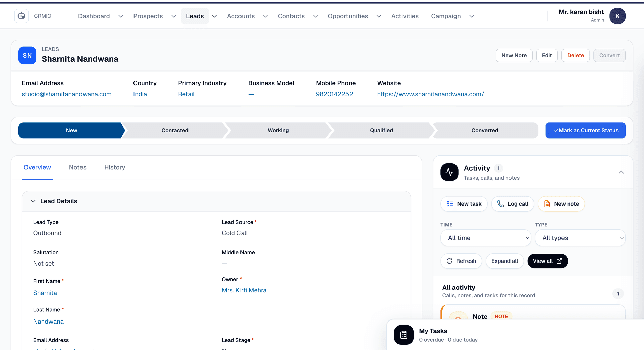Expand the Prospects menu chevron
This screenshot has height=350, width=644.
[174, 16]
